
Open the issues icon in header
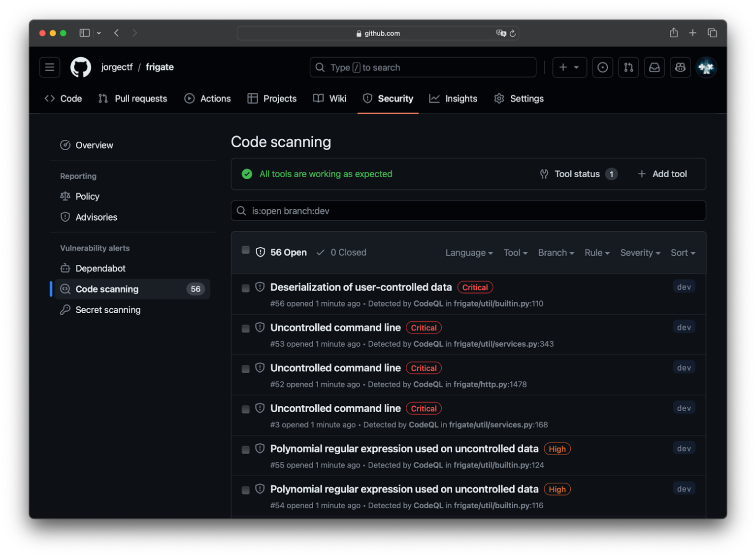pos(602,67)
